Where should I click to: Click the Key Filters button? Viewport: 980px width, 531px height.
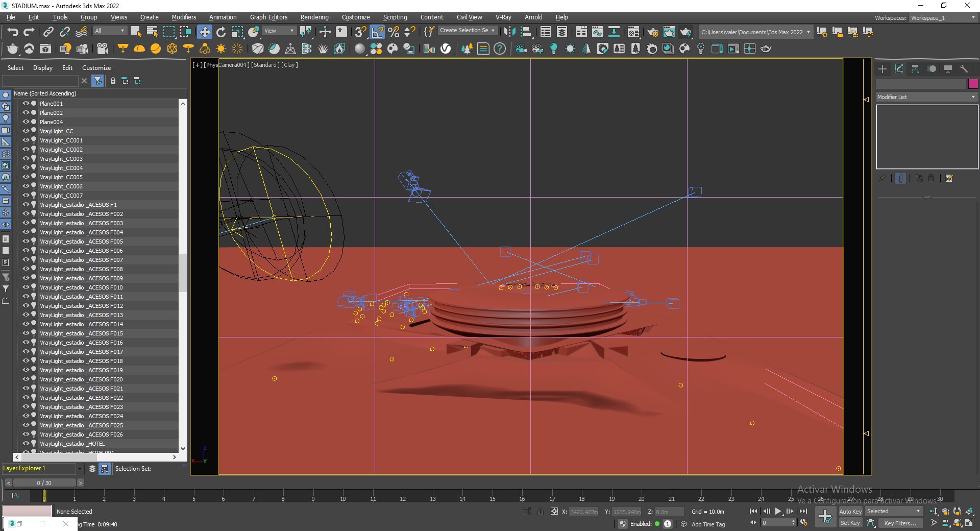pyautogui.click(x=900, y=523)
